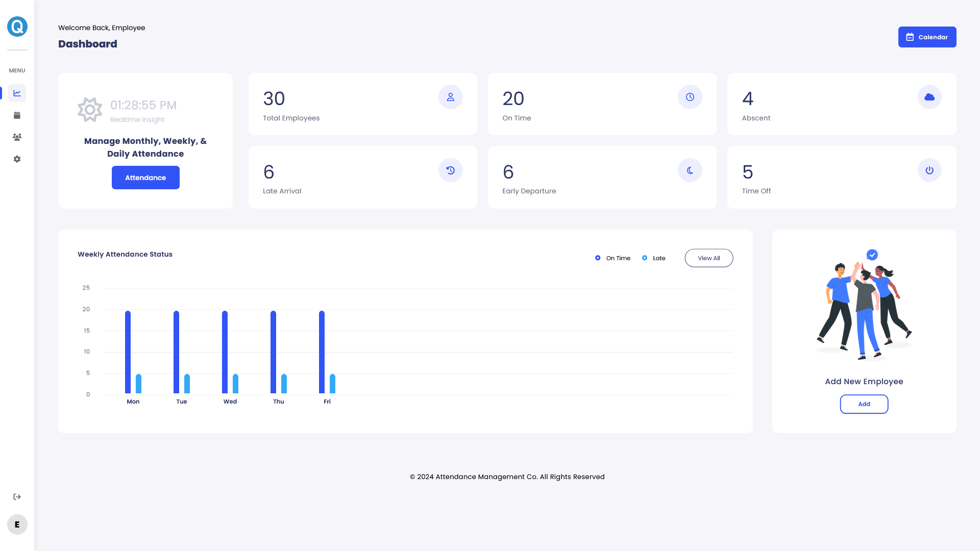
Task: Toggle the Late legend marker
Action: [645, 258]
